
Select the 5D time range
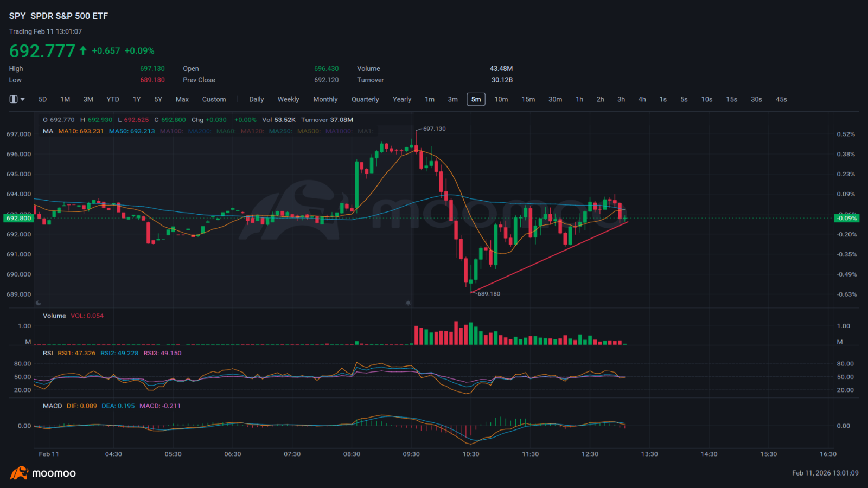pos(43,99)
